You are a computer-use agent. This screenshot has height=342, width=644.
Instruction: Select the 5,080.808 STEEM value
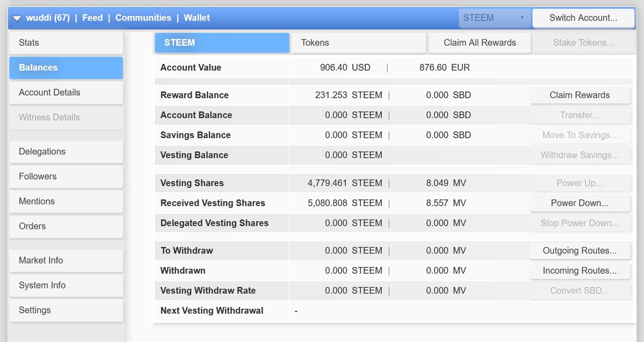pyautogui.click(x=345, y=203)
